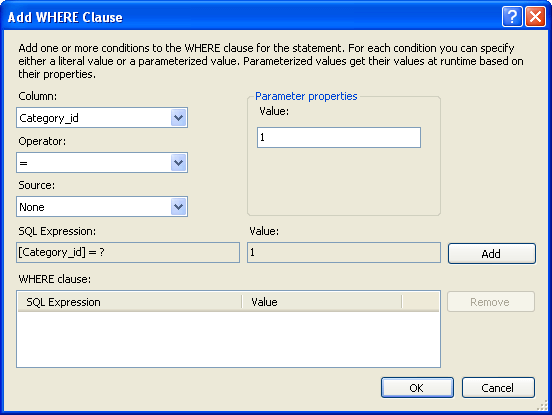Click the Help question mark icon
552x415 pixels.
pos(512,17)
